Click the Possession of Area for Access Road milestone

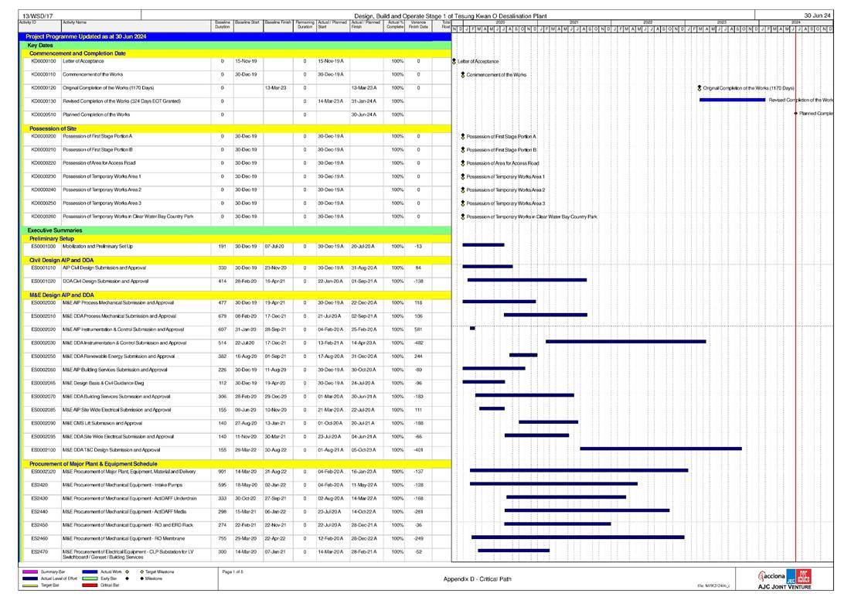[462, 163]
